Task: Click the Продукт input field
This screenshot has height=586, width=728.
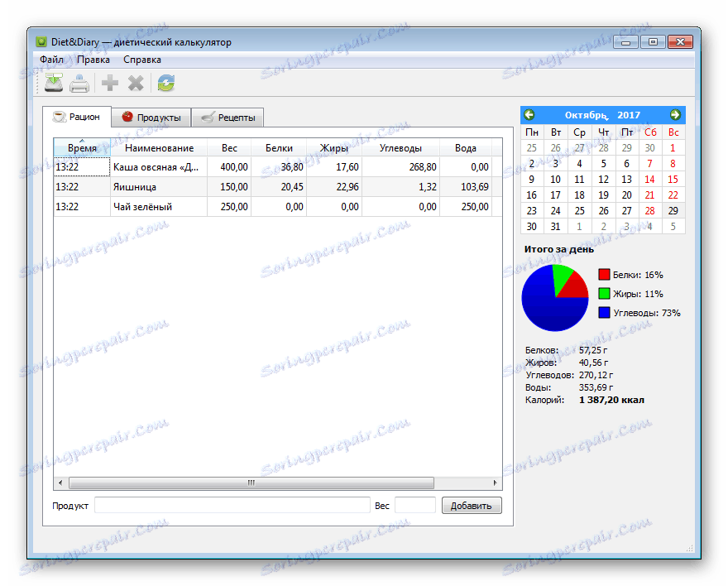Action: click(x=232, y=505)
